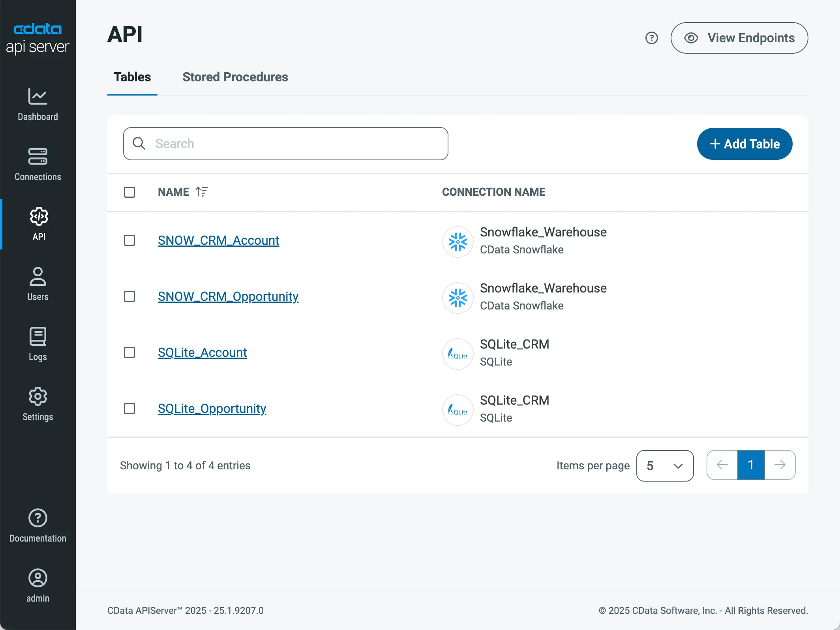Image resolution: width=840 pixels, height=630 pixels.
Task: Open the SQLite_Account table link
Action: 202,352
